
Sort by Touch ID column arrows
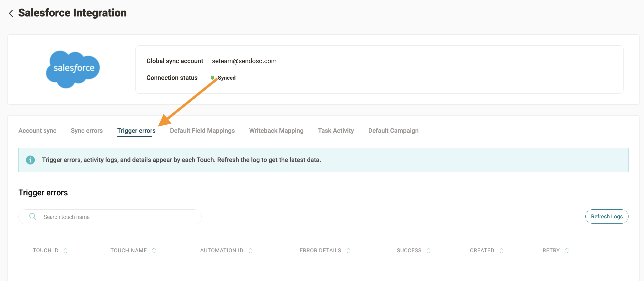pos(66,251)
